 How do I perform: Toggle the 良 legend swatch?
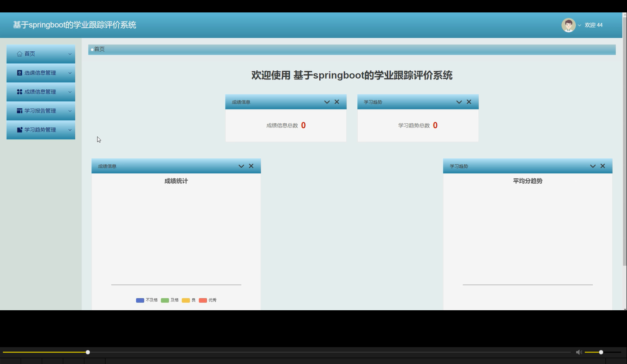tap(186, 300)
